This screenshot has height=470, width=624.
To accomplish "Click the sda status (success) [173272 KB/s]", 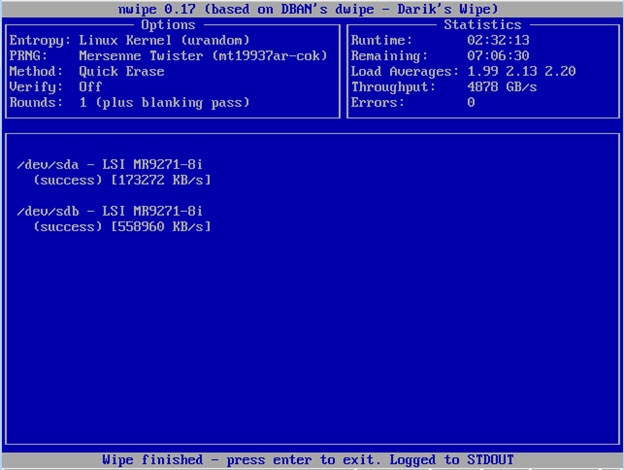I will click(122, 180).
